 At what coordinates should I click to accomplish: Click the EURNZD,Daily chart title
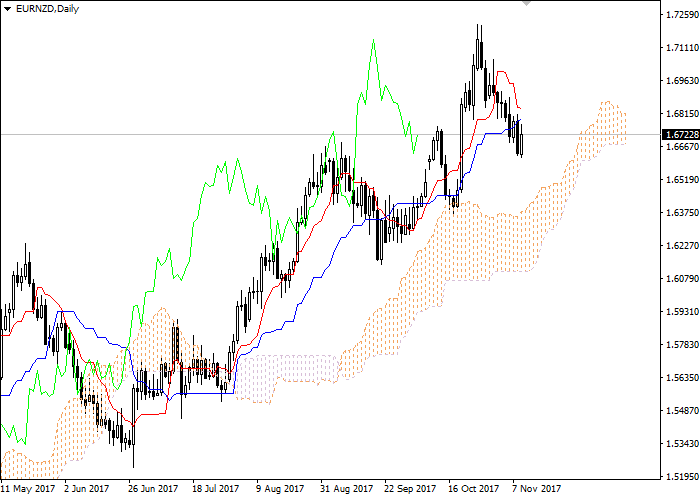[x=47, y=9]
